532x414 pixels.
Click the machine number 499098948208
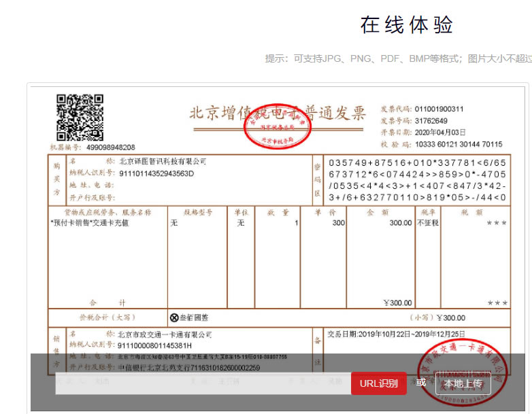click(111, 148)
